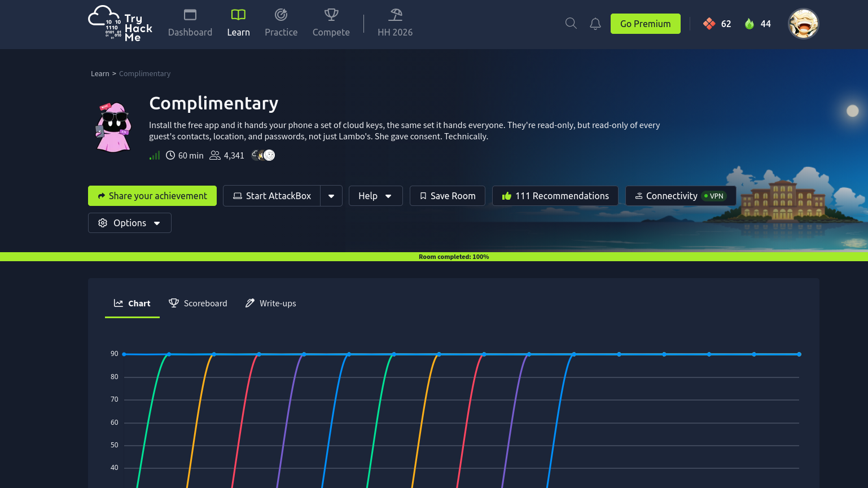Click the Options gear icon

[103, 223]
